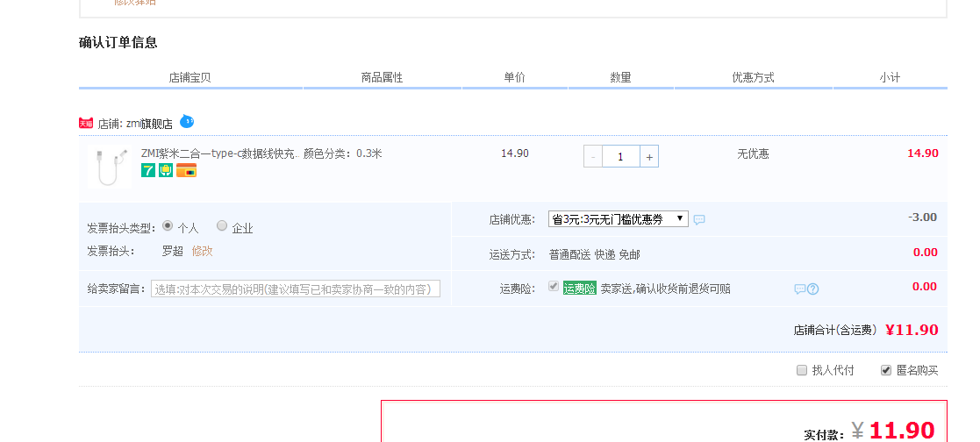Open the blue Wangwang chat icon next to zmi旗舰店

[x=187, y=121]
